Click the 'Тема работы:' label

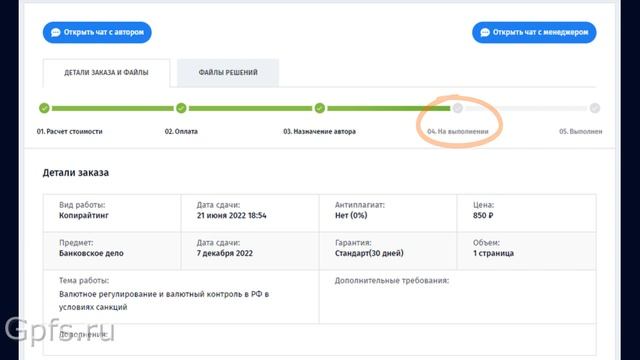[x=84, y=281]
